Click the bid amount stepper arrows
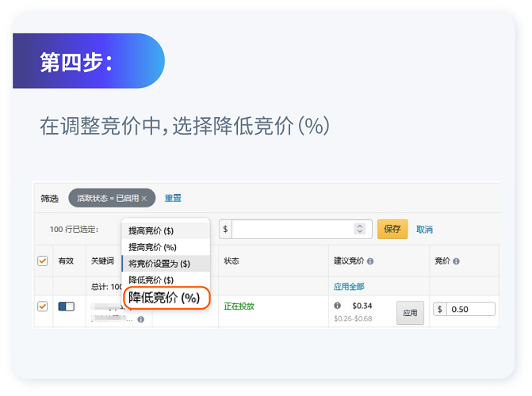This screenshot has width=532, height=396. [360, 229]
